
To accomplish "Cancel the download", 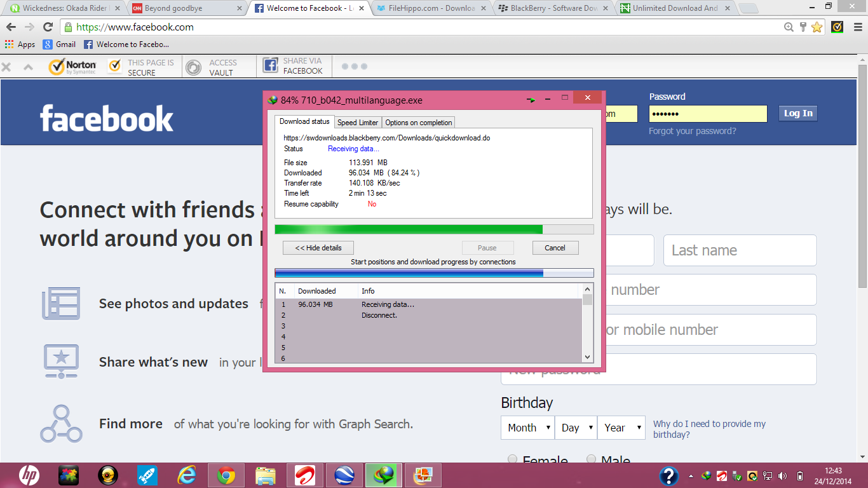I will coord(555,248).
